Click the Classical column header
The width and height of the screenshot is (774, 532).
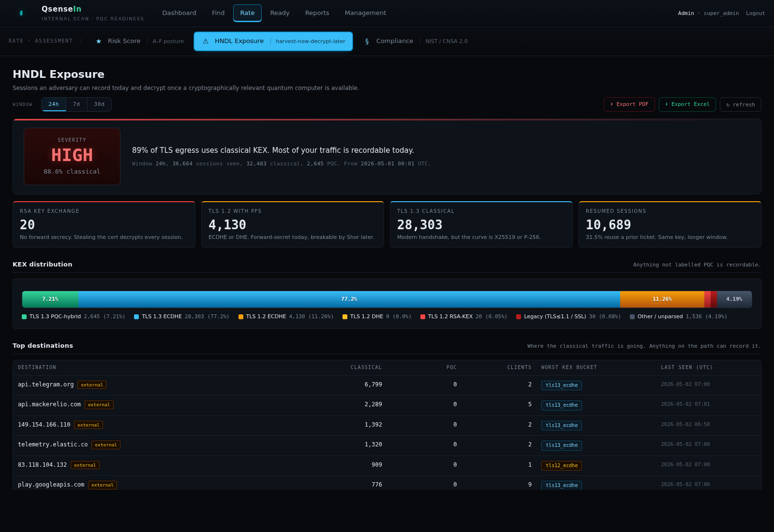366,368
